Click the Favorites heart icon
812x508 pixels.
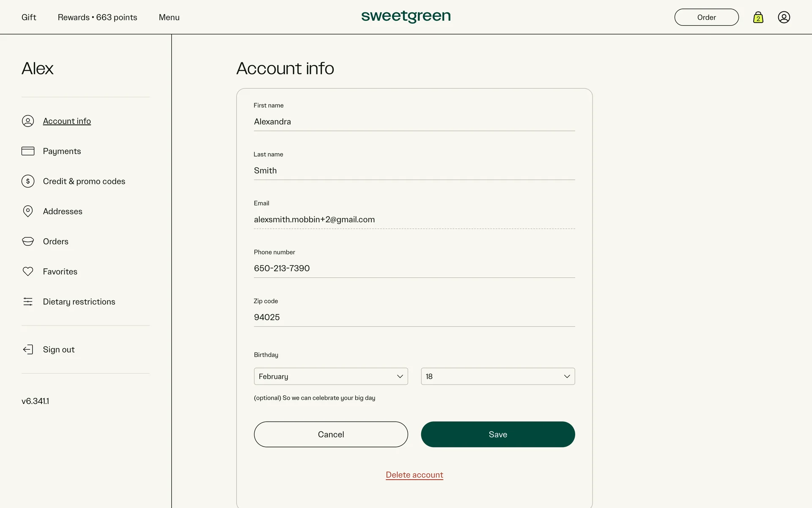pyautogui.click(x=28, y=271)
